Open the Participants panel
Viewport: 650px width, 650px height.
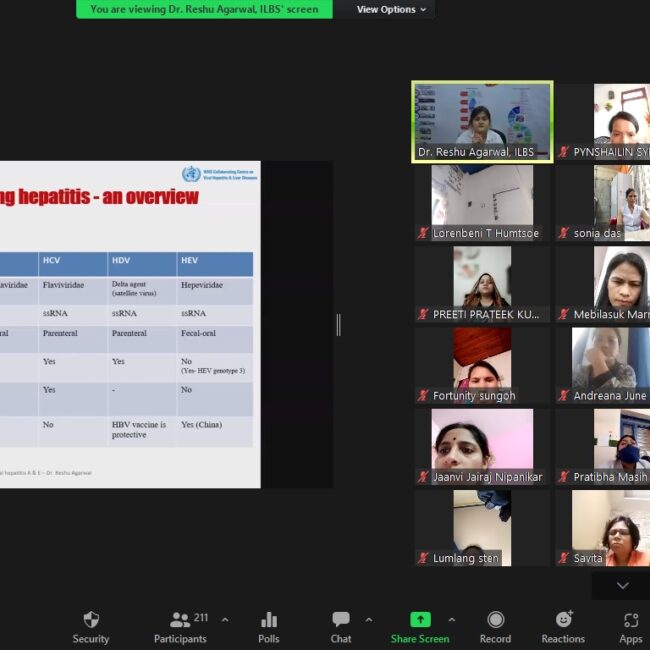point(180,627)
